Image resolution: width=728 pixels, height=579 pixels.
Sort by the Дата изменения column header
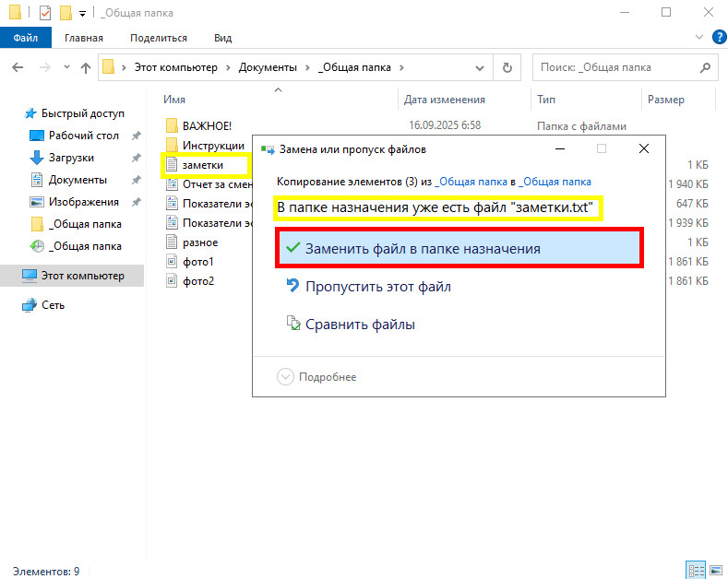point(444,100)
